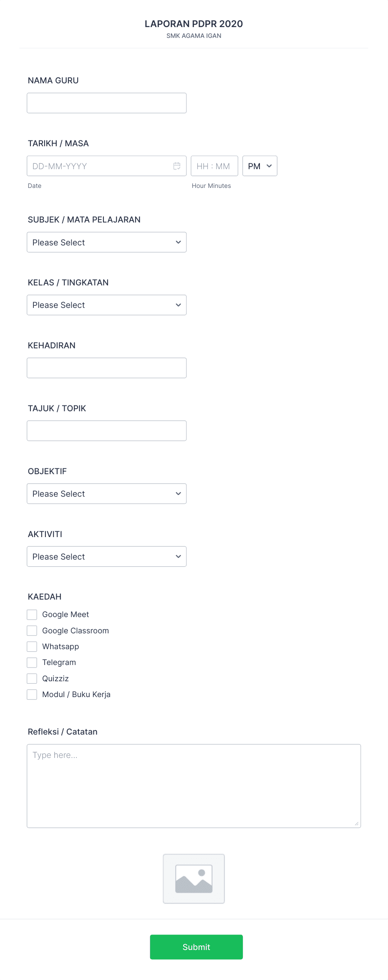
Task: Check the Google Classroom option
Action: click(32, 630)
